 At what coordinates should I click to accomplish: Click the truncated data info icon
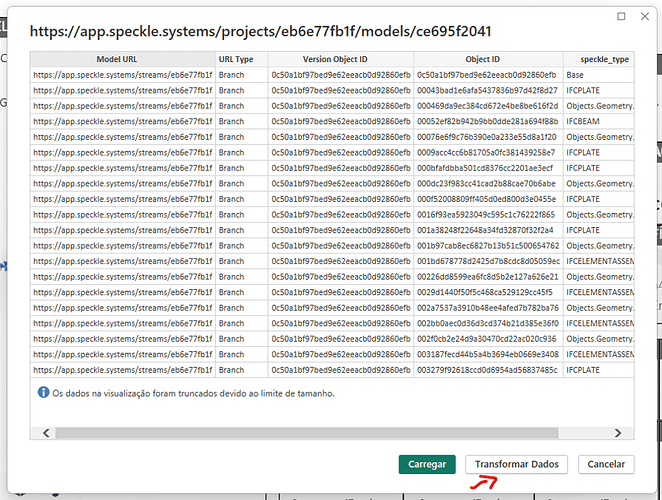(x=43, y=392)
